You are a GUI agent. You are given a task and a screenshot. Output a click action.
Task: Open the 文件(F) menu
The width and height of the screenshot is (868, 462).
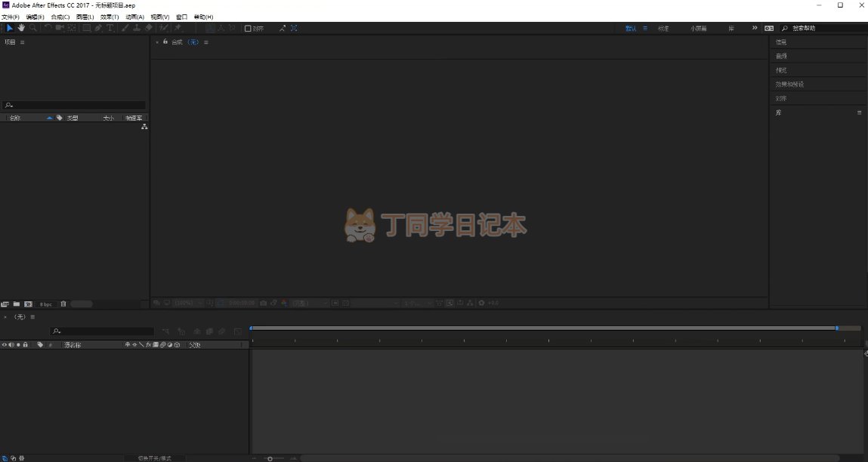(x=11, y=17)
